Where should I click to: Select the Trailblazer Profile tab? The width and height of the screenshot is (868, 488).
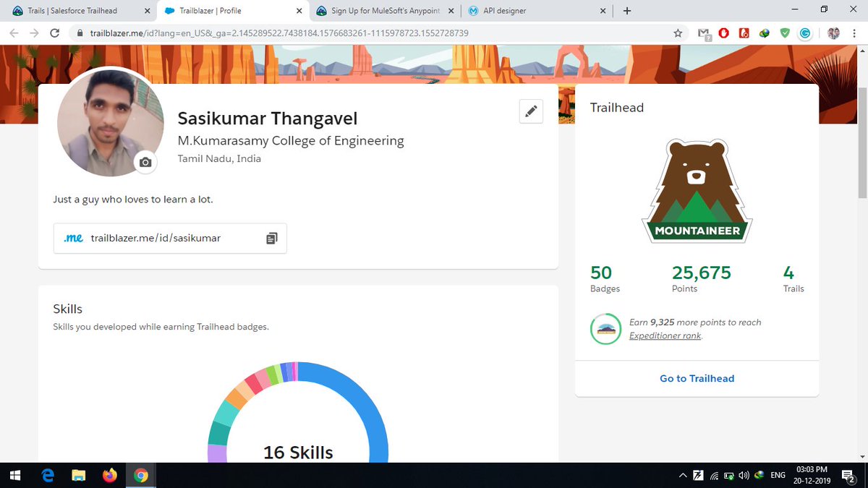tap(231, 11)
